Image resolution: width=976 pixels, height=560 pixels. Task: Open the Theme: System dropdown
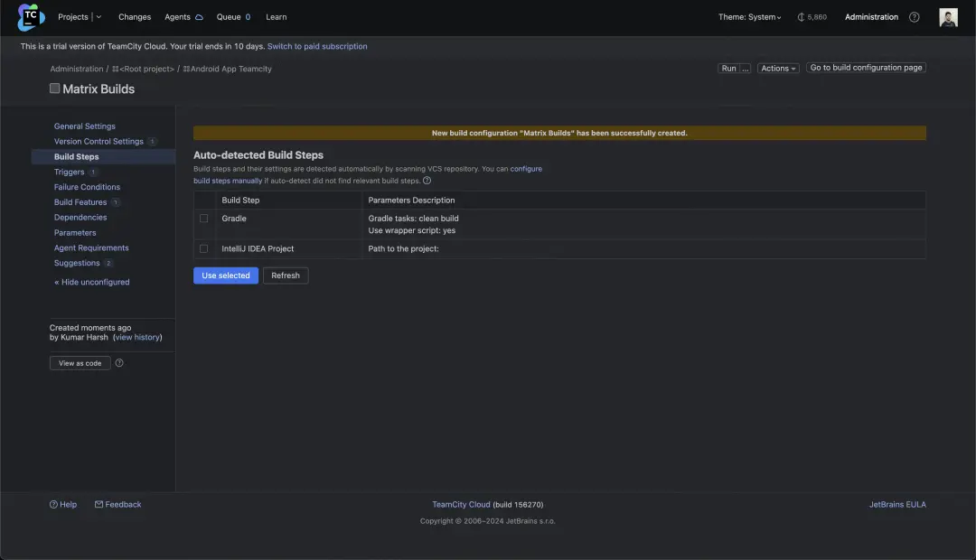pos(749,17)
